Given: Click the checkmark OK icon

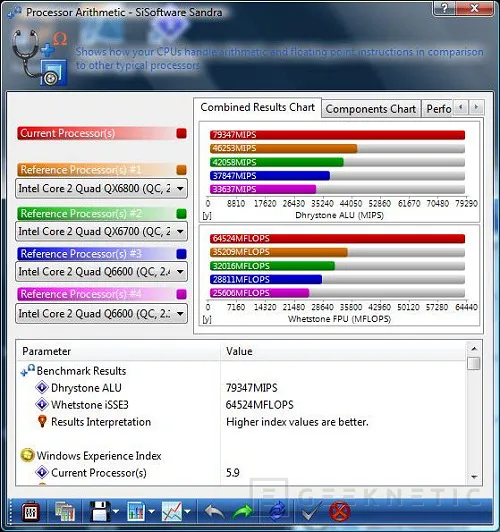Looking at the screenshot, I should 311,511.
